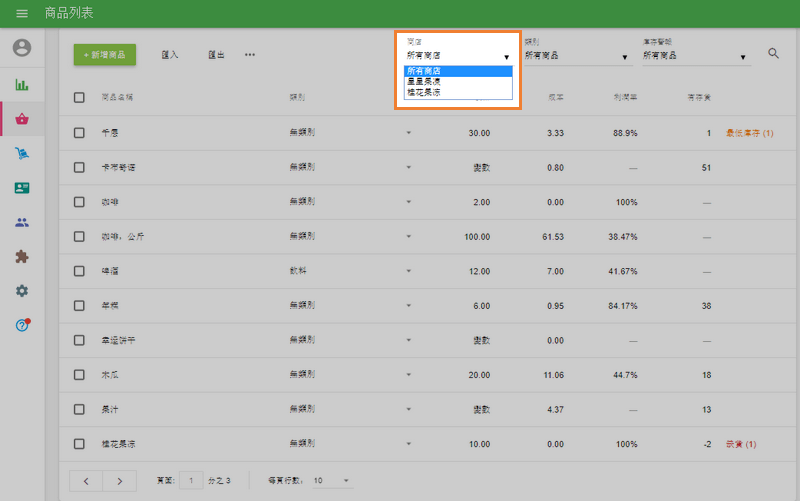
Task: Expand the 類別 category filter dropdown
Action: [576, 56]
